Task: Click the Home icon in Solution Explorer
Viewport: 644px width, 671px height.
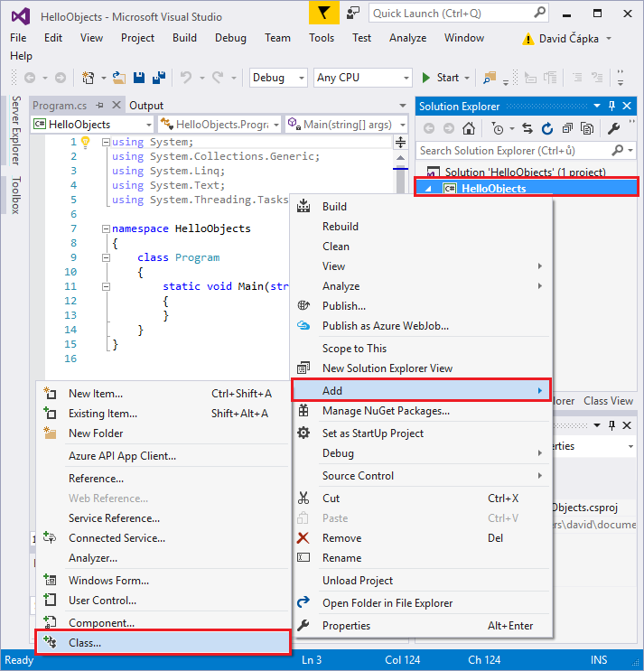Action: point(469,128)
